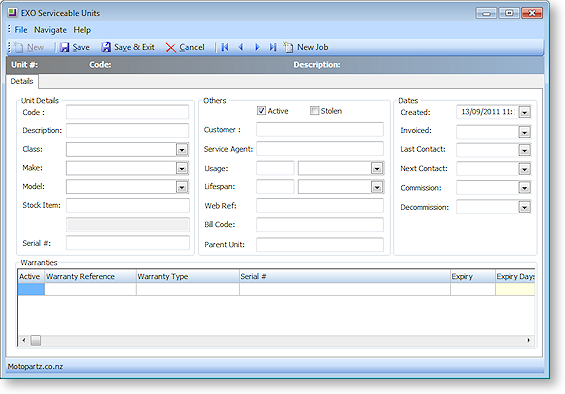This screenshot has height=394, width=565.
Task: Click the Expiry column header
Action: (x=473, y=276)
